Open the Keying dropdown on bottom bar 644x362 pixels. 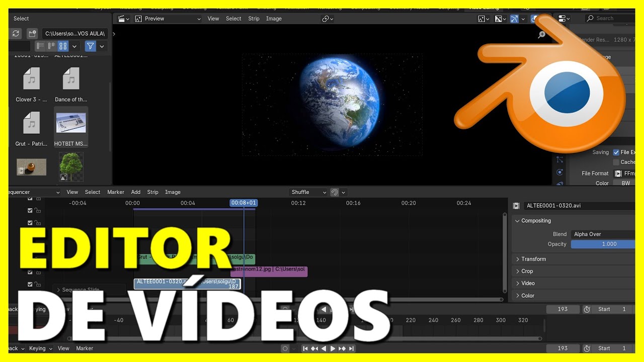click(x=40, y=348)
